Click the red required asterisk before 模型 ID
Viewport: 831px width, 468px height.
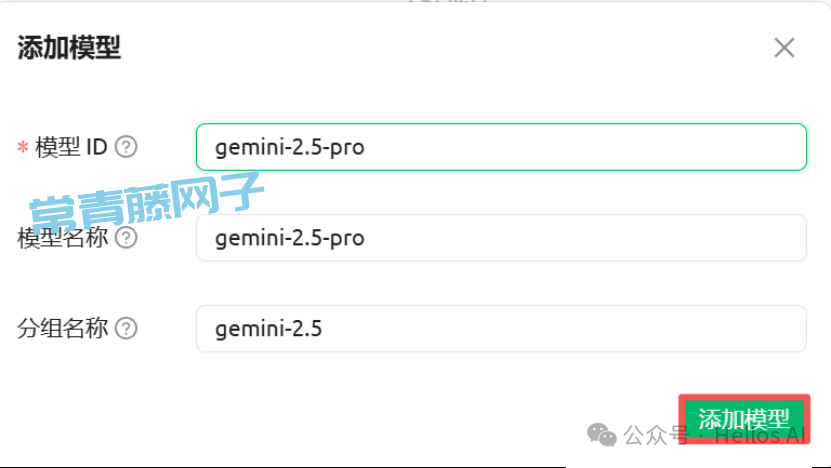(x=22, y=148)
